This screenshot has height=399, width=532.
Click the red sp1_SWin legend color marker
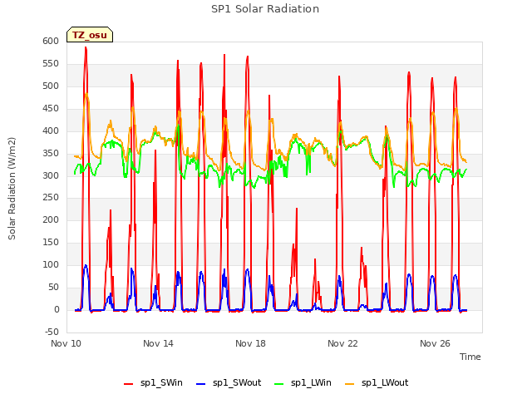click(129, 384)
